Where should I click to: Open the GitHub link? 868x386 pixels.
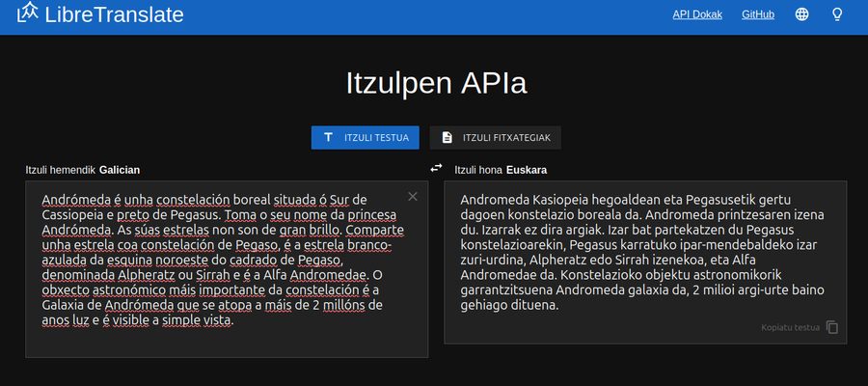(758, 14)
